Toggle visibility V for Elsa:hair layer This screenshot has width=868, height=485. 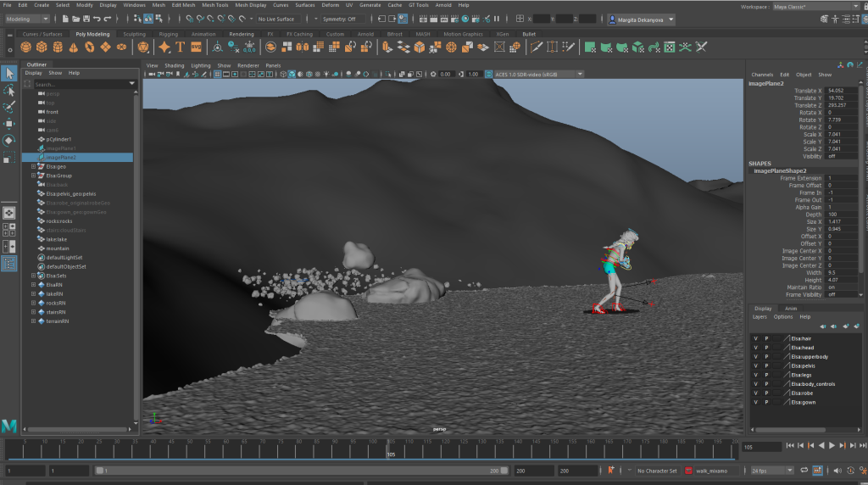pos(755,338)
